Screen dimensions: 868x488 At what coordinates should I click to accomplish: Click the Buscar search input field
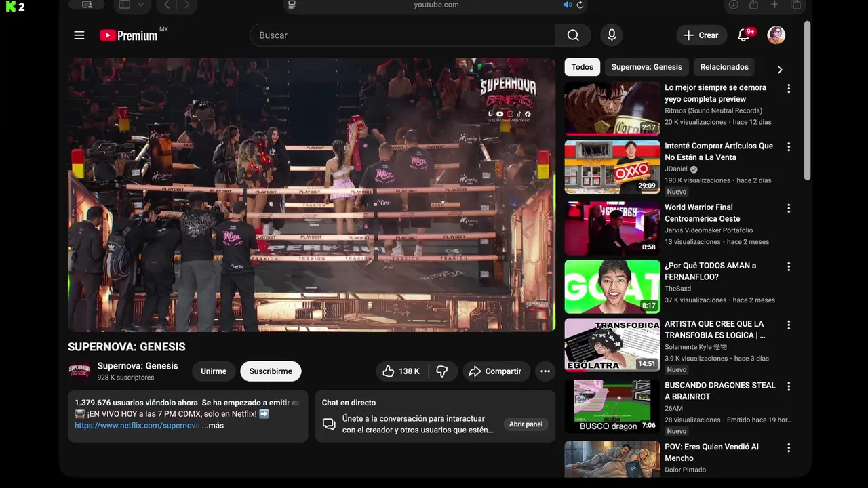click(x=403, y=35)
